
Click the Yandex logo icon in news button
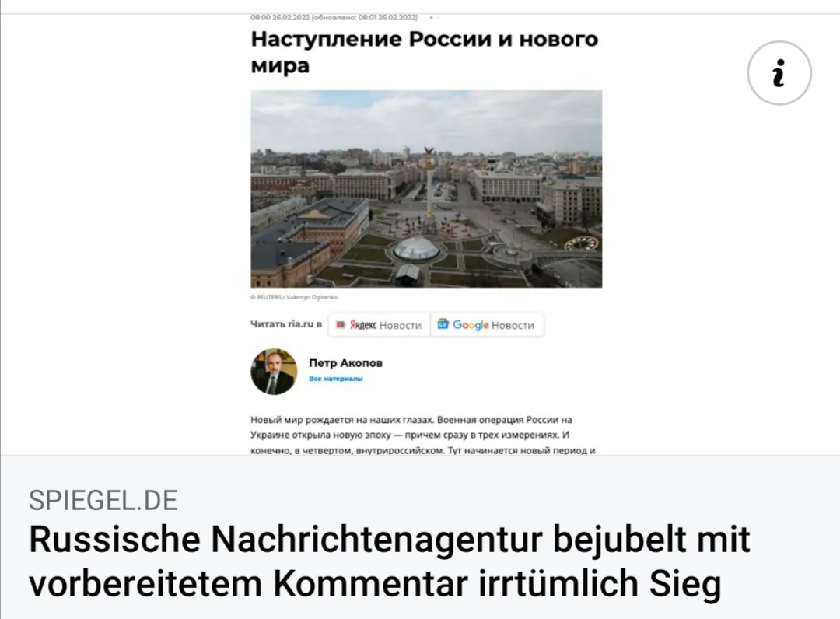pyautogui.click(x=340, y=324)
